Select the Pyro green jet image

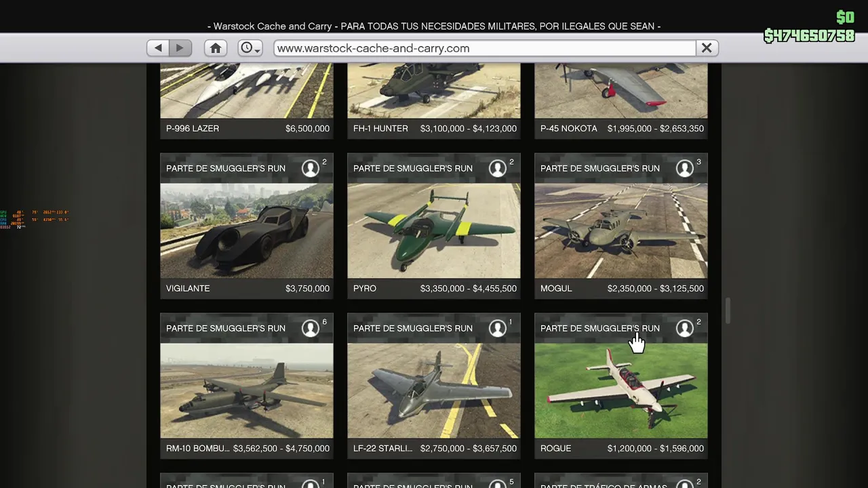[x=434, y=230]
